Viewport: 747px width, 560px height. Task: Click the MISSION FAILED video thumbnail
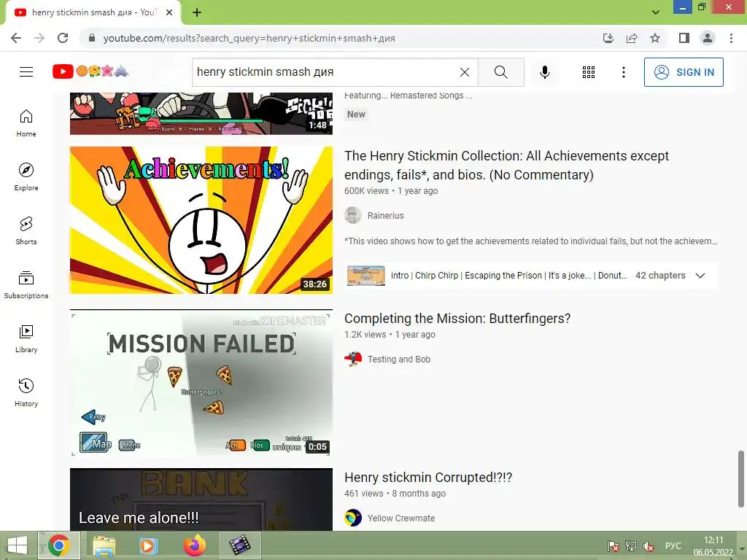(201, 383)
